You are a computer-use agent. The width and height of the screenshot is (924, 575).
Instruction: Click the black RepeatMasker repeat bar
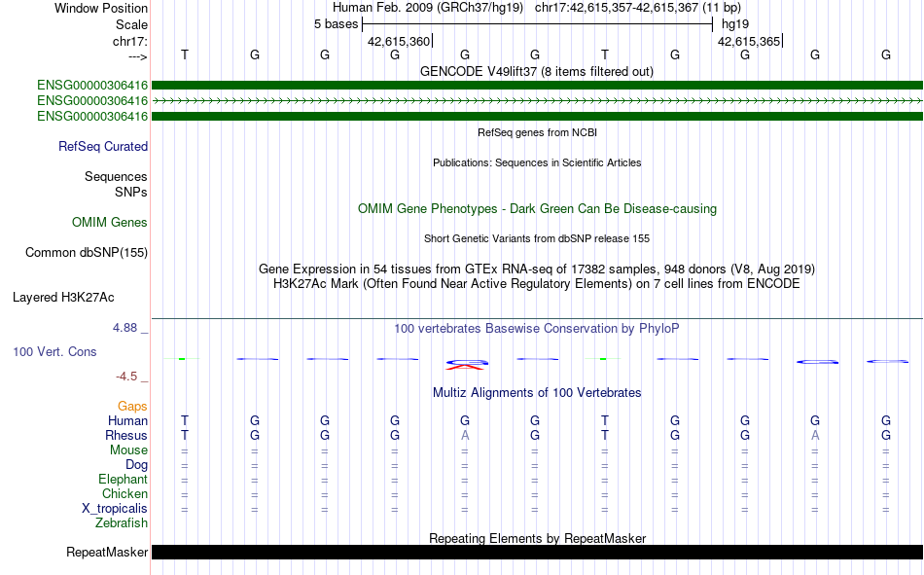(537, 552)
